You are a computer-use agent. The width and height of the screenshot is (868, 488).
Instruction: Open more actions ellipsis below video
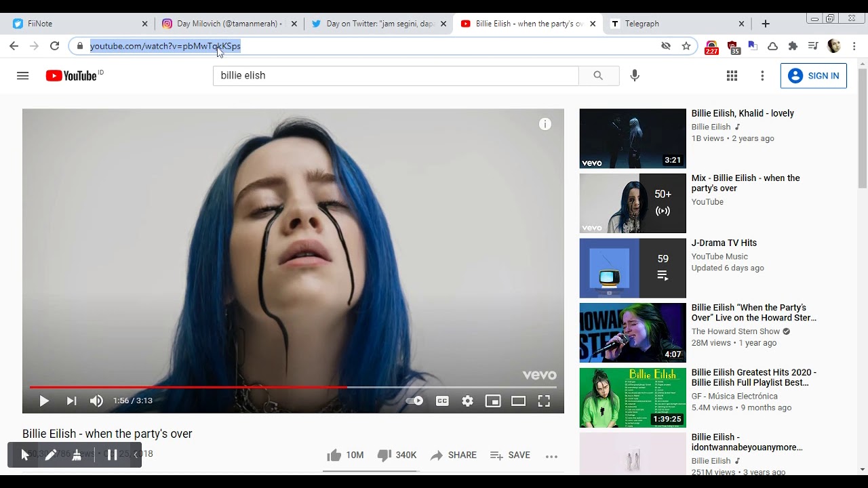[551, 455]
